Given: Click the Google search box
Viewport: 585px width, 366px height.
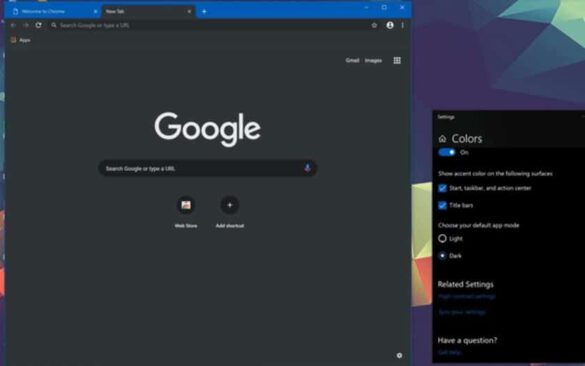Looking at the screenshot, I should pos(208,168).
